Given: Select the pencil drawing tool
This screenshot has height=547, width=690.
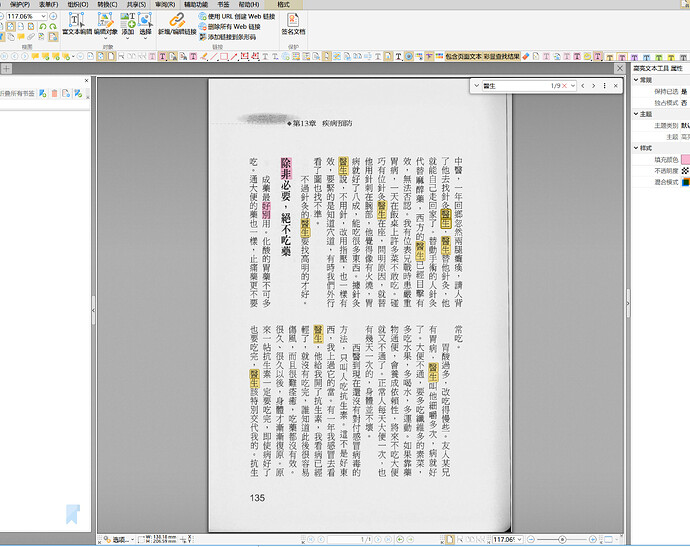Looking at the screenshot, I should (x=204, y=56).
